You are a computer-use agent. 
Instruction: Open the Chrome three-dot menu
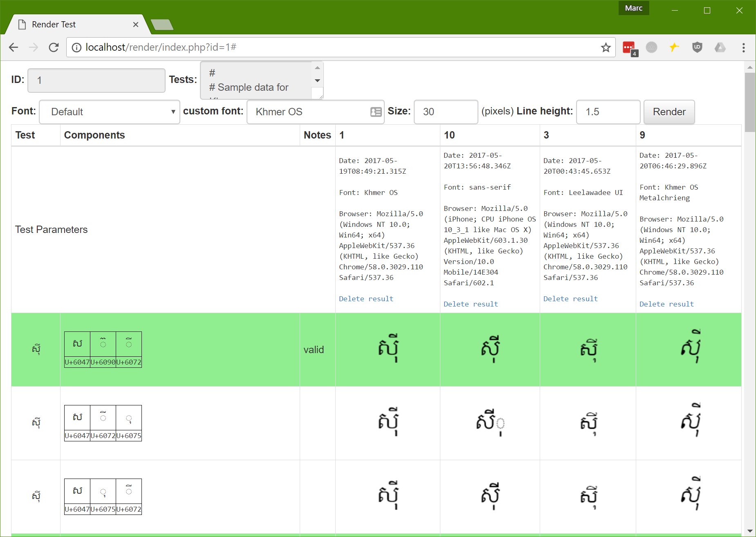click(x=743, y=47)
